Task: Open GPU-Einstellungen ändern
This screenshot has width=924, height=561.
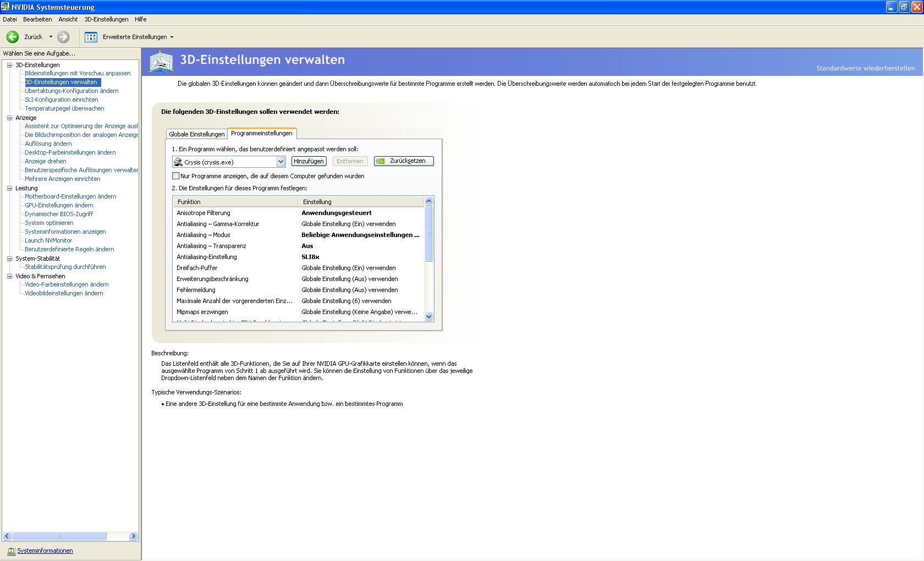Action: click(59, 205)
